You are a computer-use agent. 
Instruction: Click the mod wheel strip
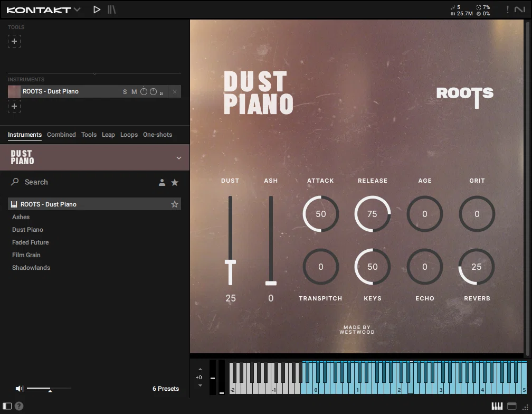click(222, 377)
